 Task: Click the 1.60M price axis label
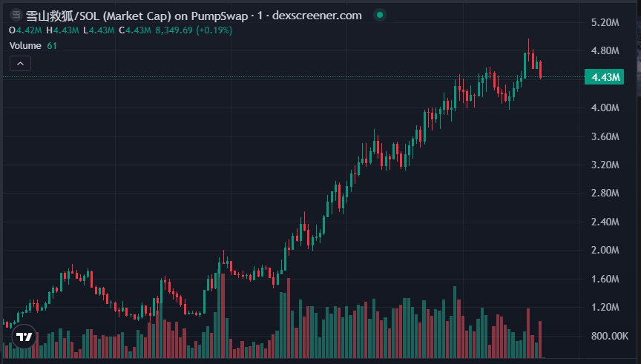[605, 279]
